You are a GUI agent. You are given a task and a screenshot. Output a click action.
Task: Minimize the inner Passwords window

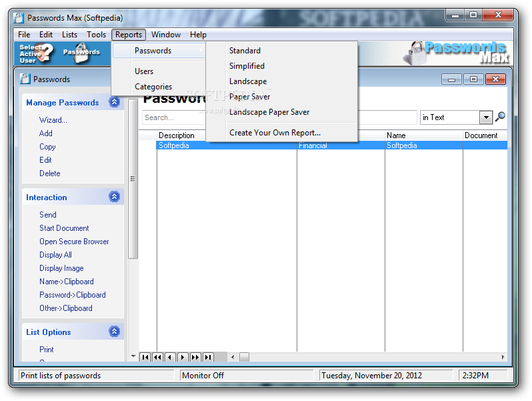[x=451, y=79]
